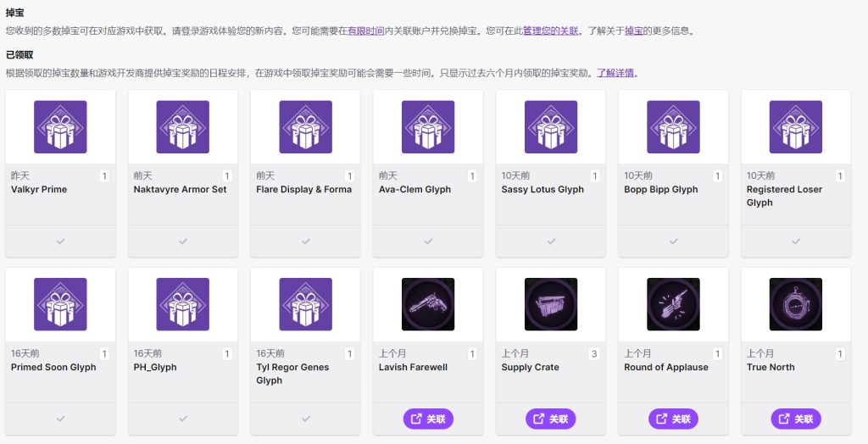868x444 pixels.
Task: Click the checkmark under Flare Display & Forma
Action: pos(305,241)
